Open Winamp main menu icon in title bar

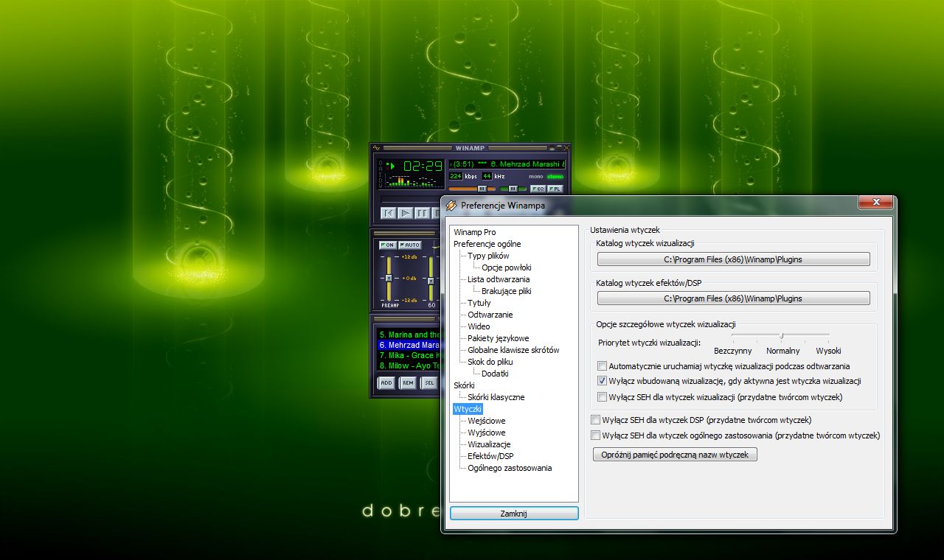tap(376, 147)
